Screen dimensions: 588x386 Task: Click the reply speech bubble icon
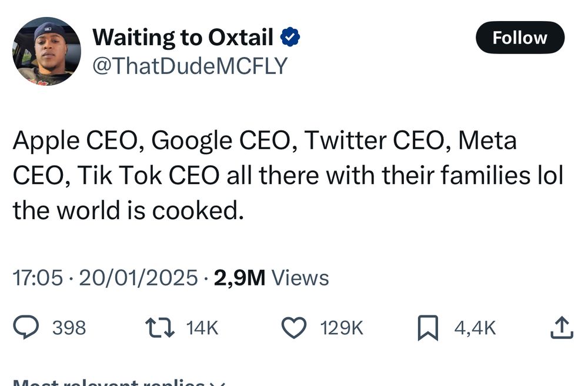[x=26, y=327]
